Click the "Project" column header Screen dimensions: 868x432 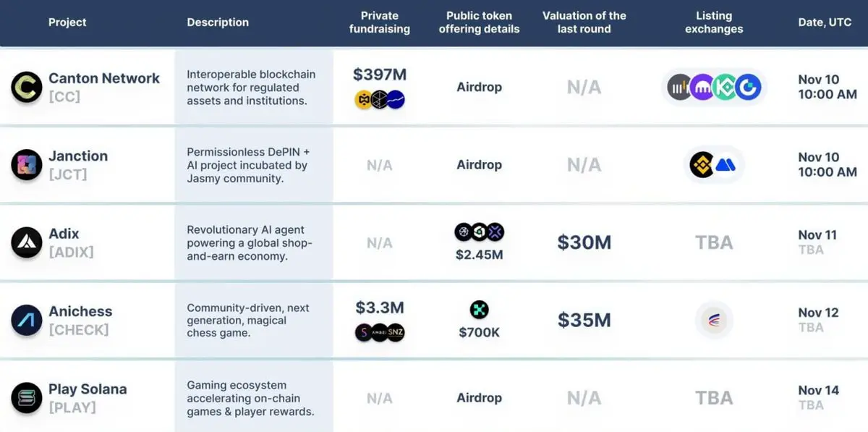tap(67, 22)
